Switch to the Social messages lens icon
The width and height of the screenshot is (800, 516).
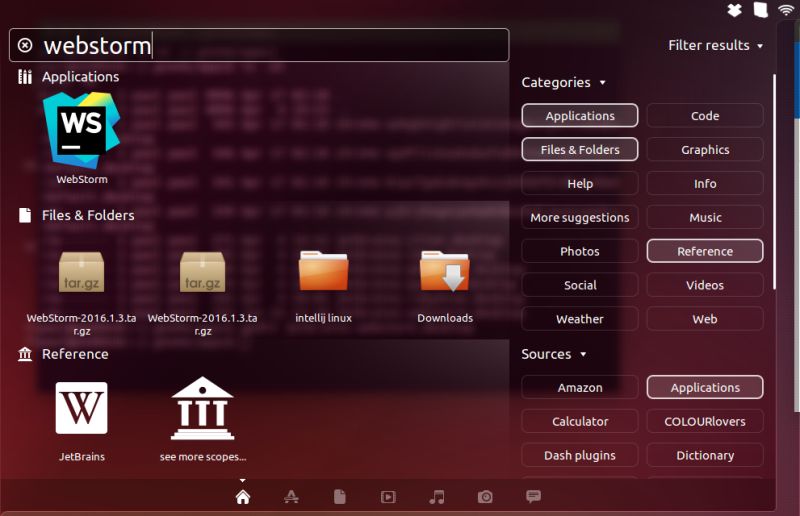[x=534, y=496]
